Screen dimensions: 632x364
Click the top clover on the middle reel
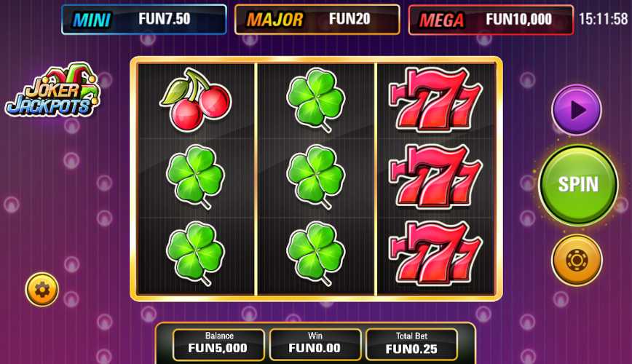316,100
